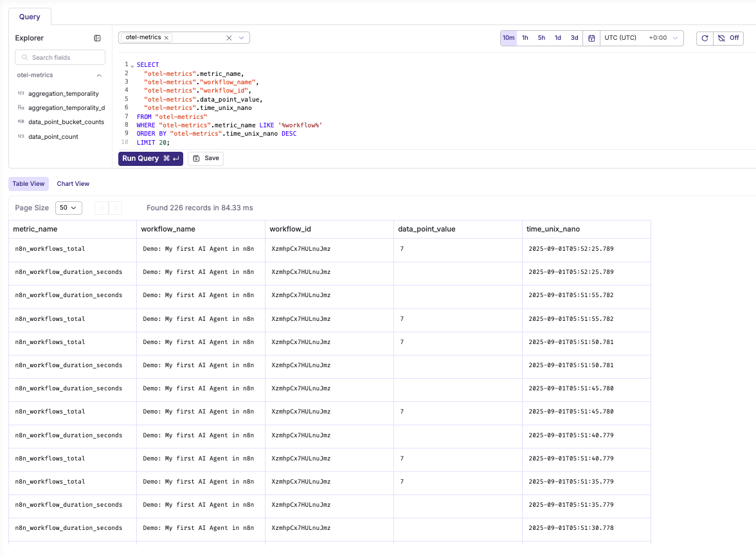
Task: Select the aggregation_temporality field
Action: click(64, 93)
